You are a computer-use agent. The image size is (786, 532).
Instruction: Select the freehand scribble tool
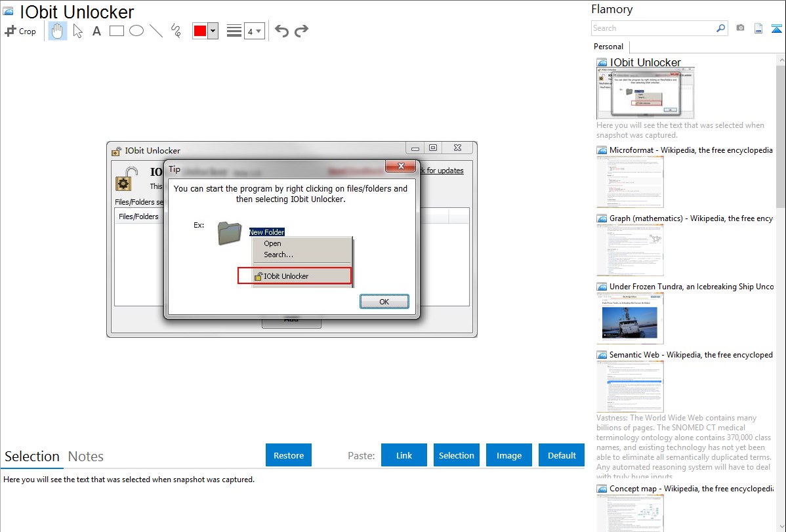click(176, 31)
